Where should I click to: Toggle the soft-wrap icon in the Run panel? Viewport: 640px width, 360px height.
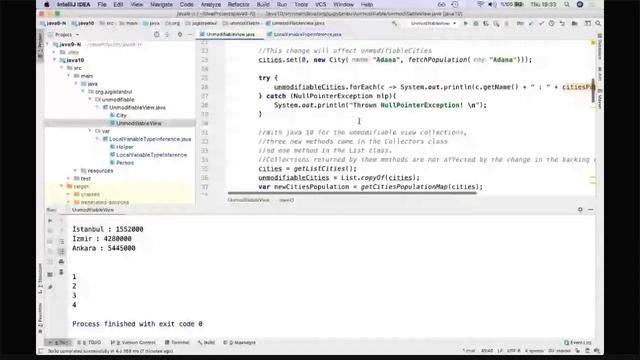coord(61,241)
